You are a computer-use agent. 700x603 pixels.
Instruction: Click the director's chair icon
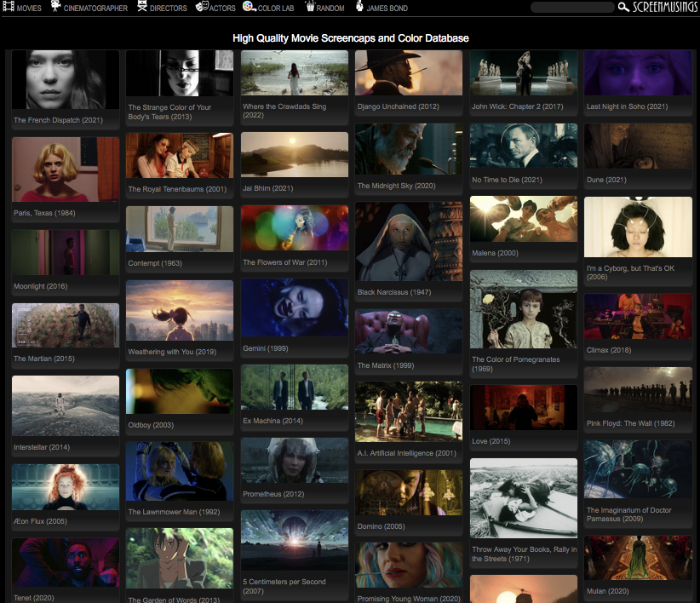coord(142,6)
